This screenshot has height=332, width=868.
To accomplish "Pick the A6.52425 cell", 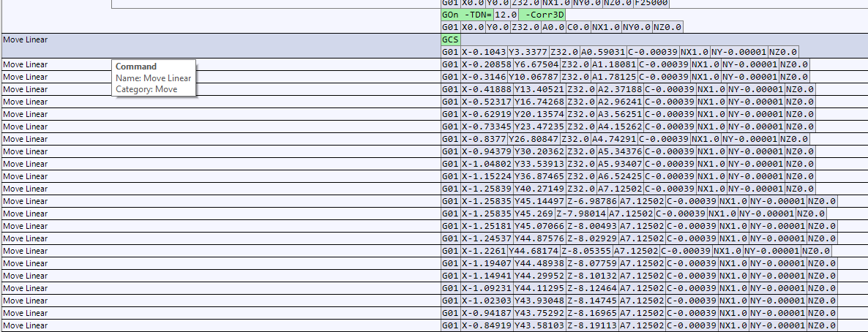I will [619, 176].
